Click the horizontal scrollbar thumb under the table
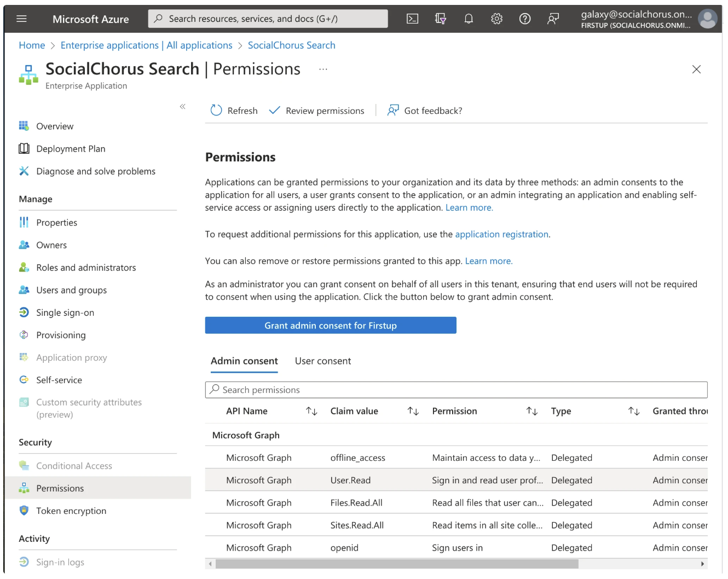Image resolution: width=728 pixels, height=579 pixels. tap(397, 564)
